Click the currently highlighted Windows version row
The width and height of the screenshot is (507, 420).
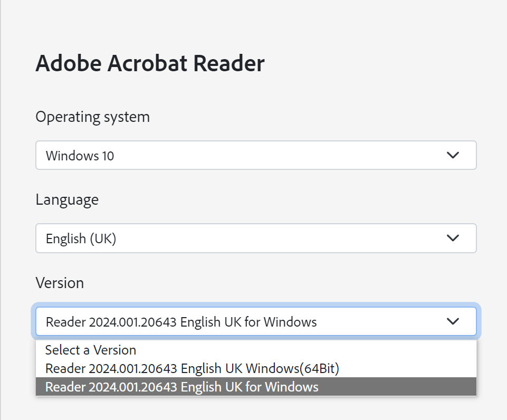point(182,387)
